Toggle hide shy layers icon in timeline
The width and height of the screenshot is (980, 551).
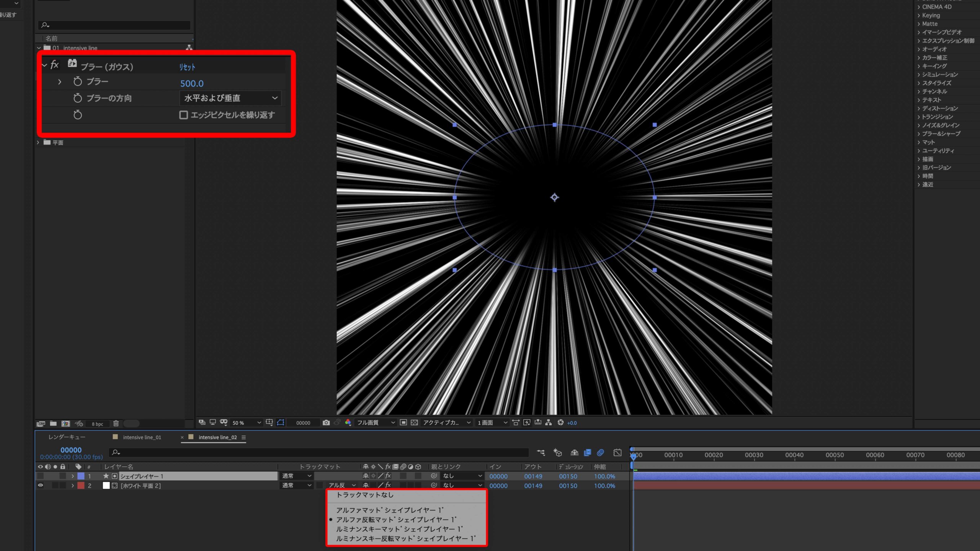point(574,453)
